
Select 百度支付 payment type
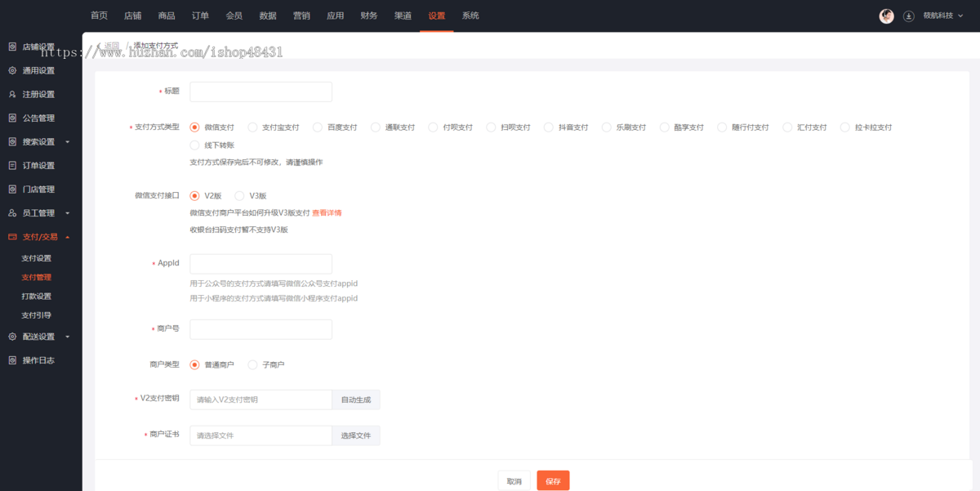[318, 127]
